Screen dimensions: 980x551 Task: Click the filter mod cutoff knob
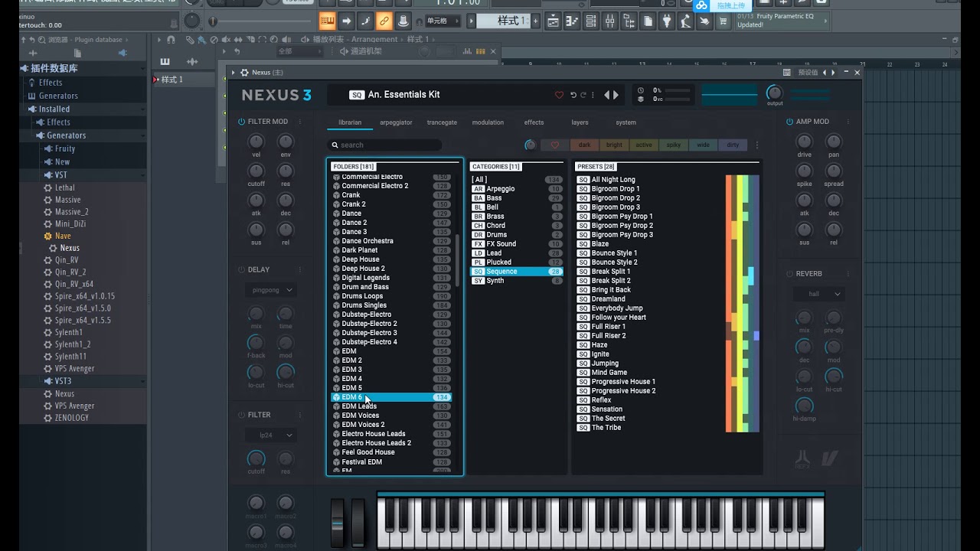(x=256, y=171)
